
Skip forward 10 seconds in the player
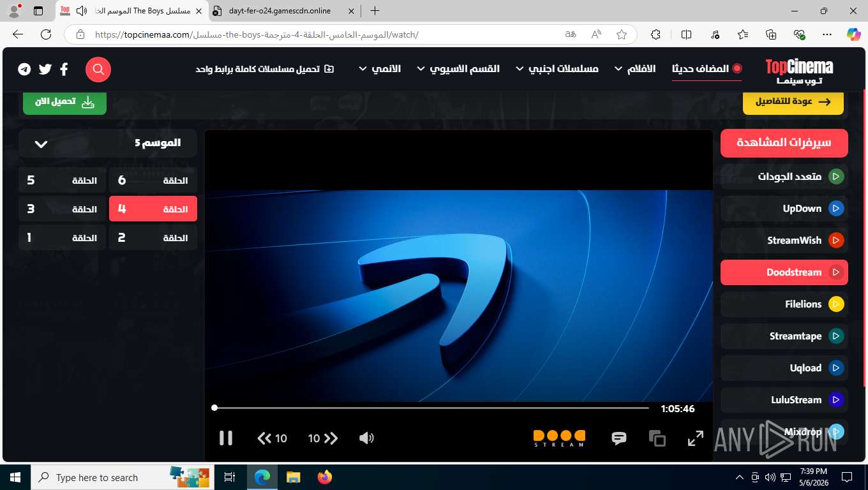pyautogui.click(x=323, y=438)
